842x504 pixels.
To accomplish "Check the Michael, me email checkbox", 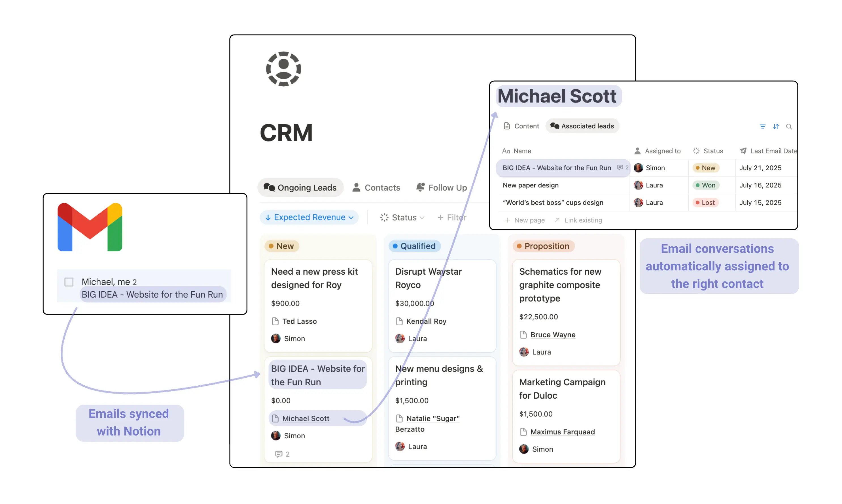I will pos(69,282).
